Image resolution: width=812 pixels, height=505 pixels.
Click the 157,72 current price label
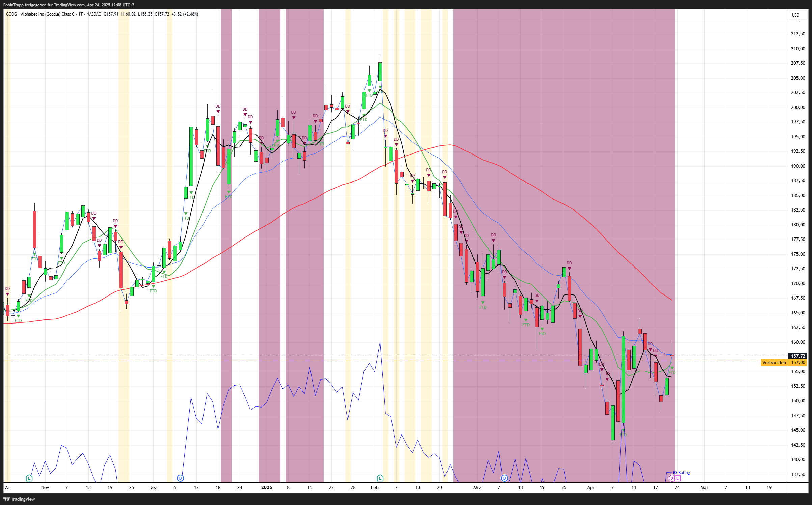(x=798, y=356)
